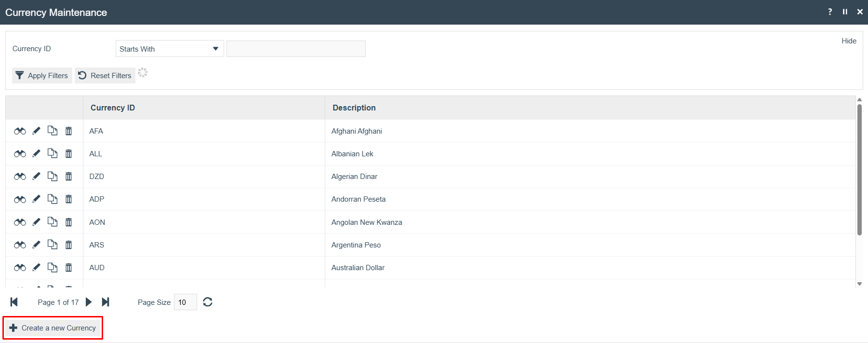Delete the AON currency record

click(x=69, y=222)
